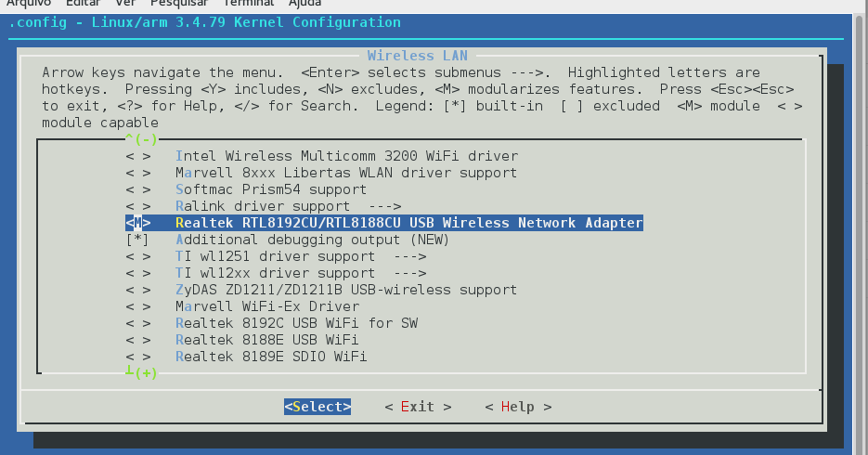Select Realtek 8192C USB WiFi for SW

click(x=297, y=323)
